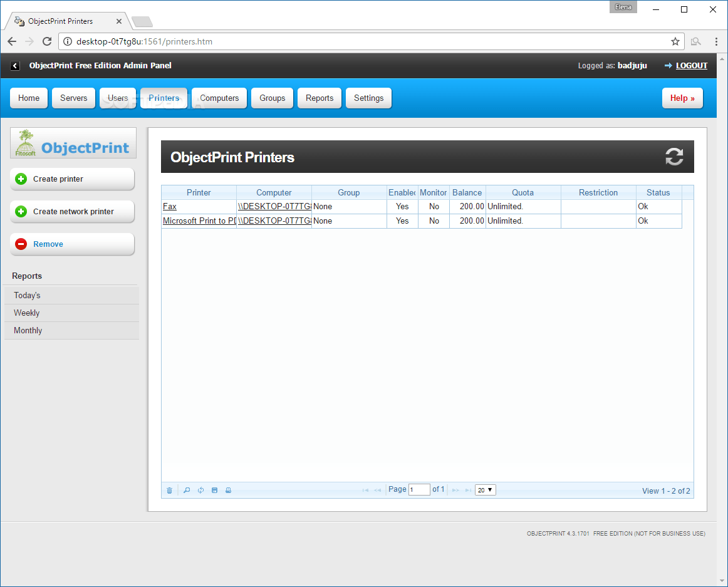The width and height of the screenshot is (728, 587).
Task: Open computer link in Microsoft Print row
Action: pyautogui.click(x=274, y=221)
